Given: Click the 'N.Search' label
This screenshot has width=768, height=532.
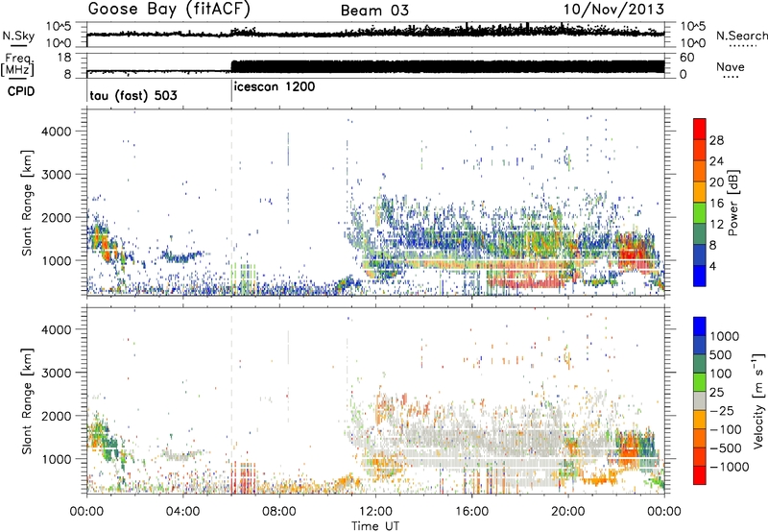Looking at the screenshot, I should (741, 36).
